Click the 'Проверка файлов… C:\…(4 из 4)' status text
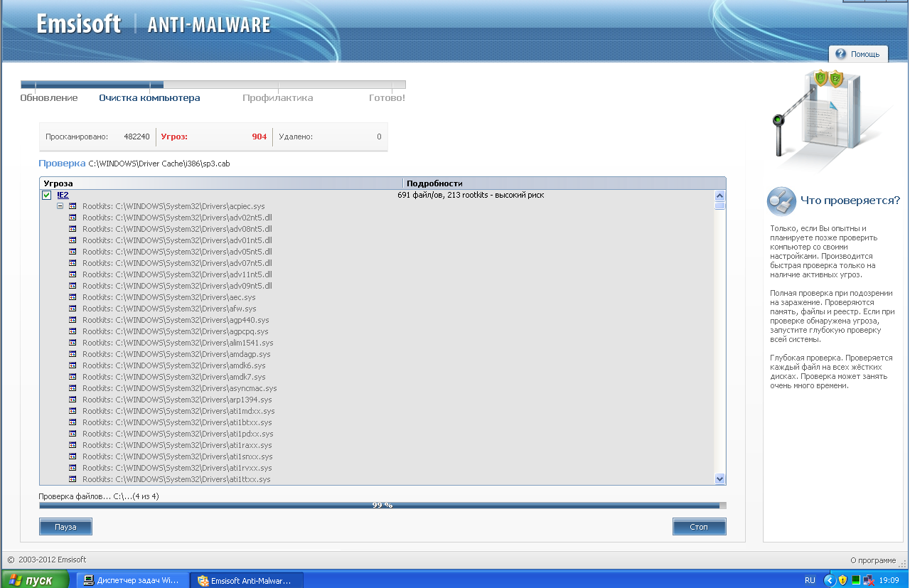Screen dimensions: 910x588 (99, 496)
